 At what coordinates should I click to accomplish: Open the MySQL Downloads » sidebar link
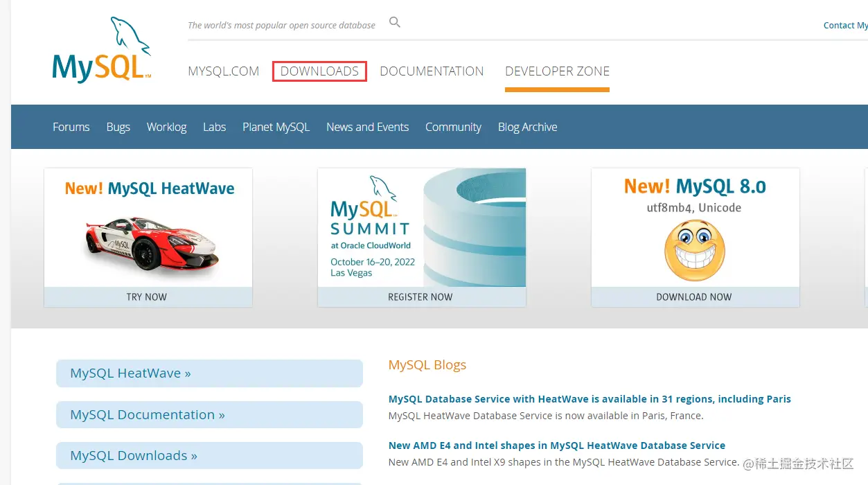(209, 455)
